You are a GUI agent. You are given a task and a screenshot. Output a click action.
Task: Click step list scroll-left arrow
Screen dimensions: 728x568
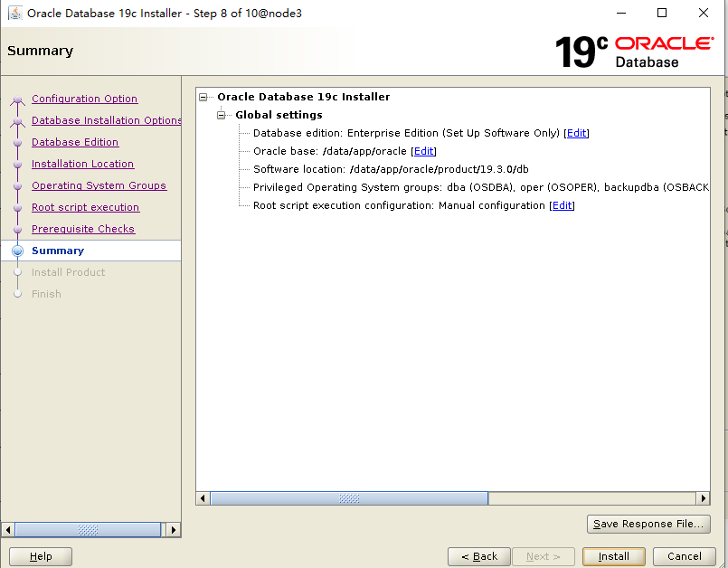8,529
